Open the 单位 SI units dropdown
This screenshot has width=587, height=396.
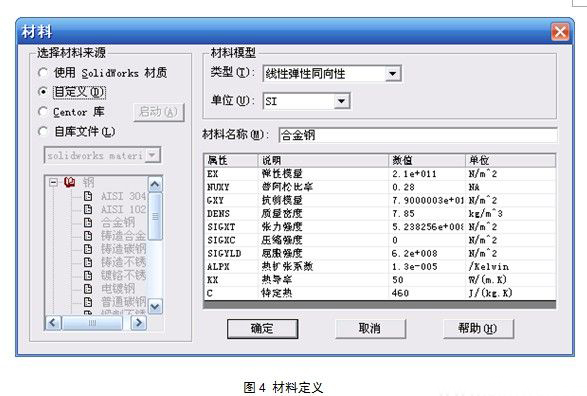coord(341,101)
